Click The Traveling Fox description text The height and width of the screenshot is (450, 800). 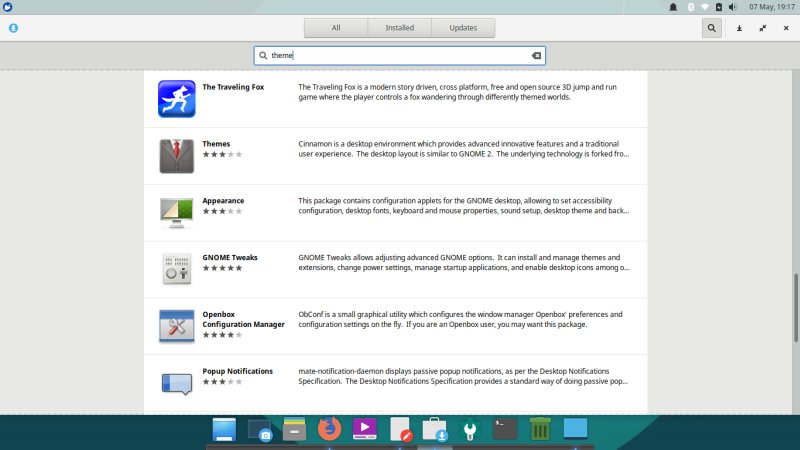[x=458, y=92]
